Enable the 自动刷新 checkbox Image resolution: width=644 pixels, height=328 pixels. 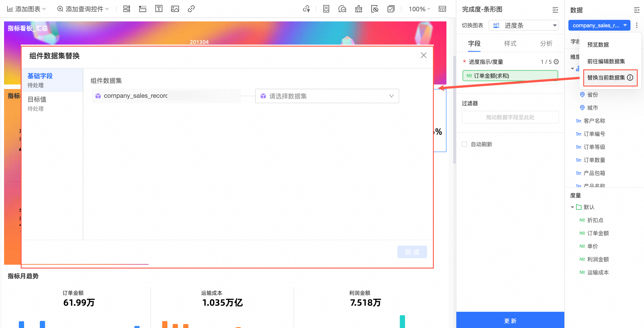coord(464,144)
